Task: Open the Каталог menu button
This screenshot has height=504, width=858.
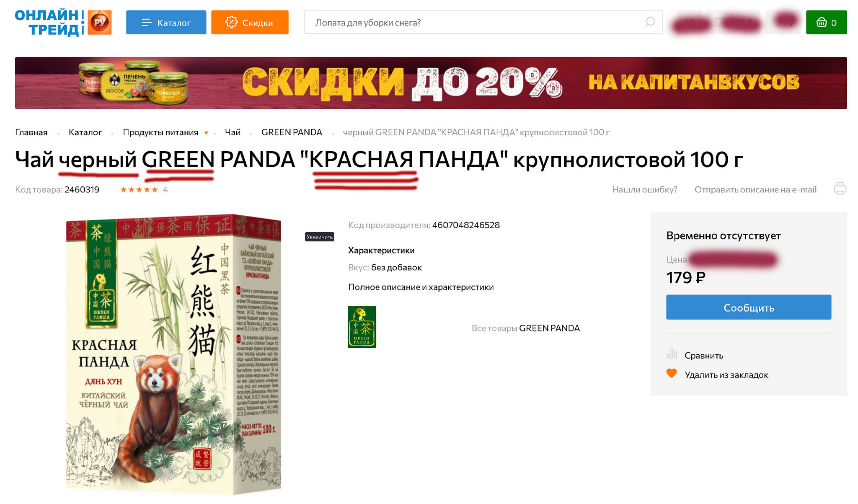Action: (166, 22)
